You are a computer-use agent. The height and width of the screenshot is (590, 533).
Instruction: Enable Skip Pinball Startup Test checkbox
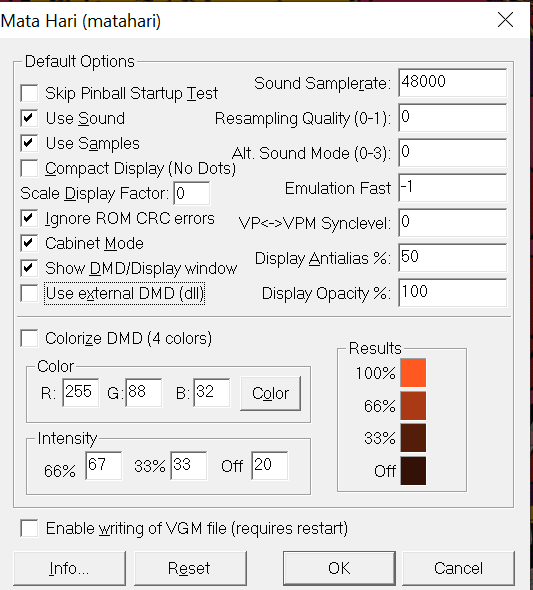click(29, 93)
